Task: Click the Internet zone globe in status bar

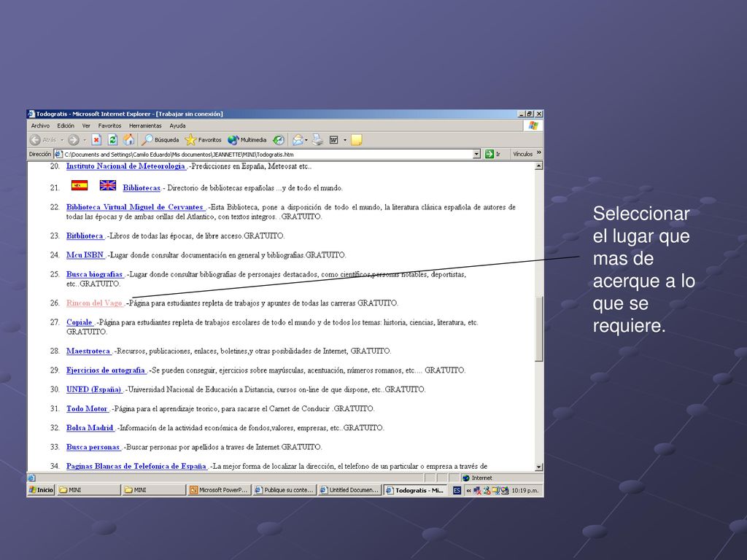Action: click(466, 478)
